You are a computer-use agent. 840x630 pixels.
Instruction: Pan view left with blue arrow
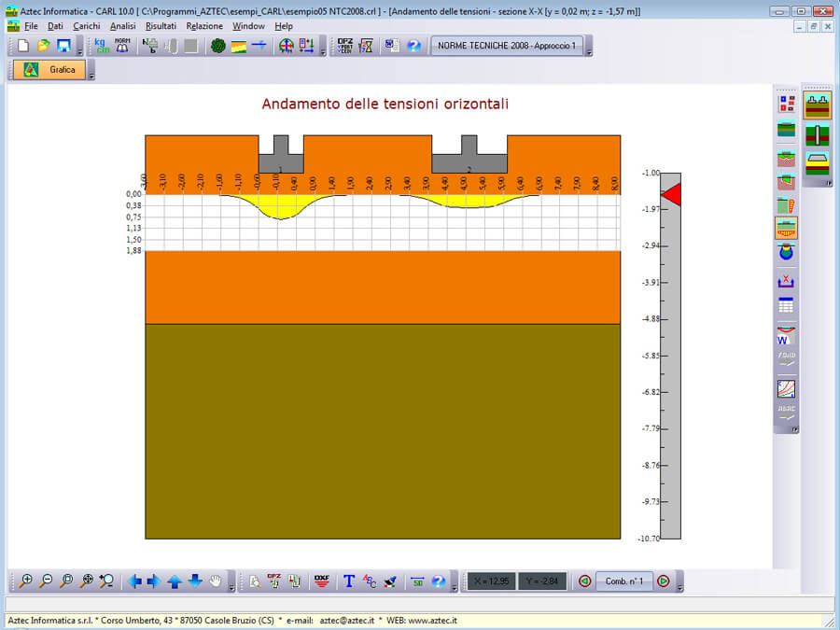[134, 581]
